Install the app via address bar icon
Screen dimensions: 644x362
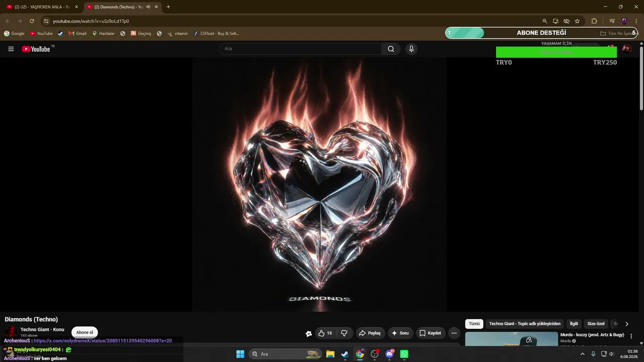coord(555,21)
